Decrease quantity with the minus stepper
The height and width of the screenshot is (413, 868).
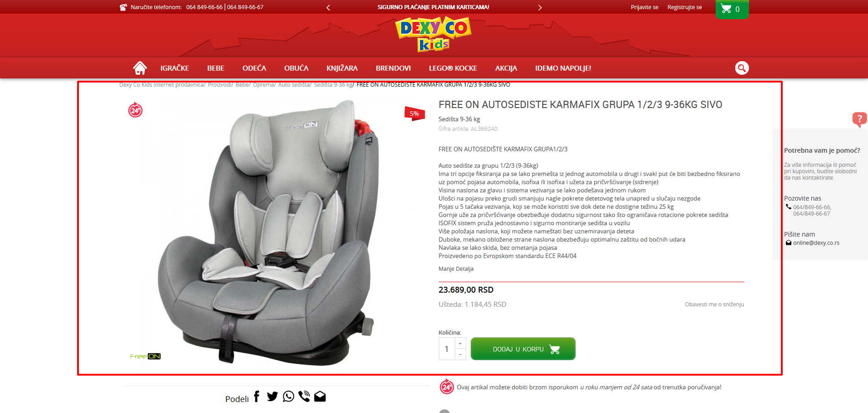460,354
